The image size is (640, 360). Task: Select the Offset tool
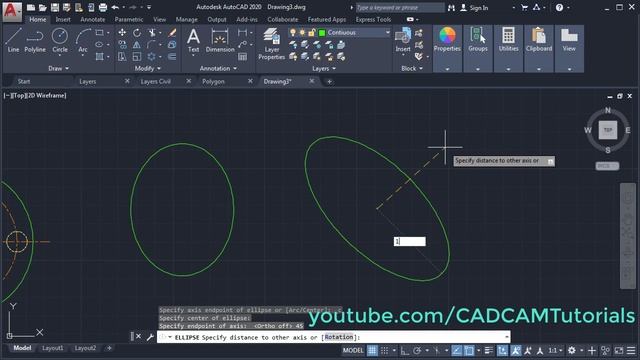(x=172, y=56)
